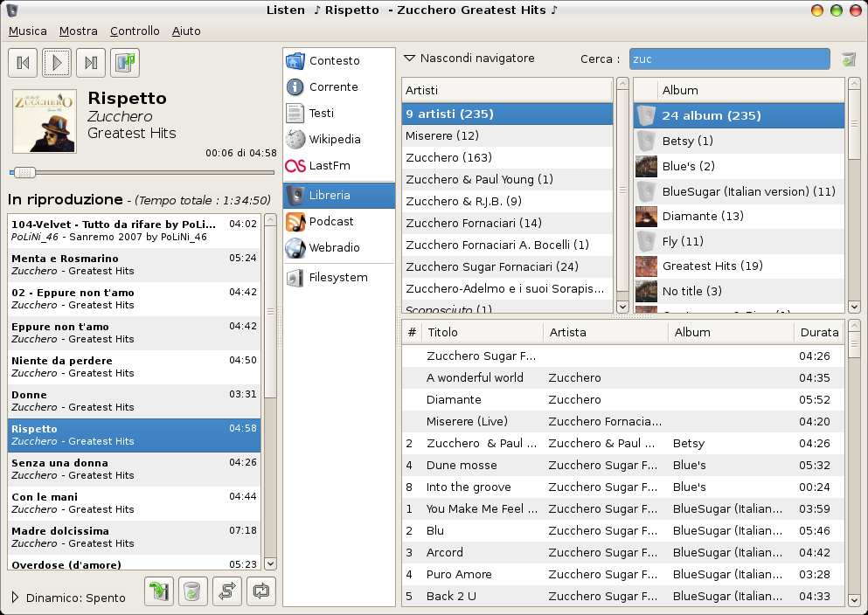This screenshot has width=868, height=615.
Task: Select artist Miserere (12)
Action: pos(507,135)
